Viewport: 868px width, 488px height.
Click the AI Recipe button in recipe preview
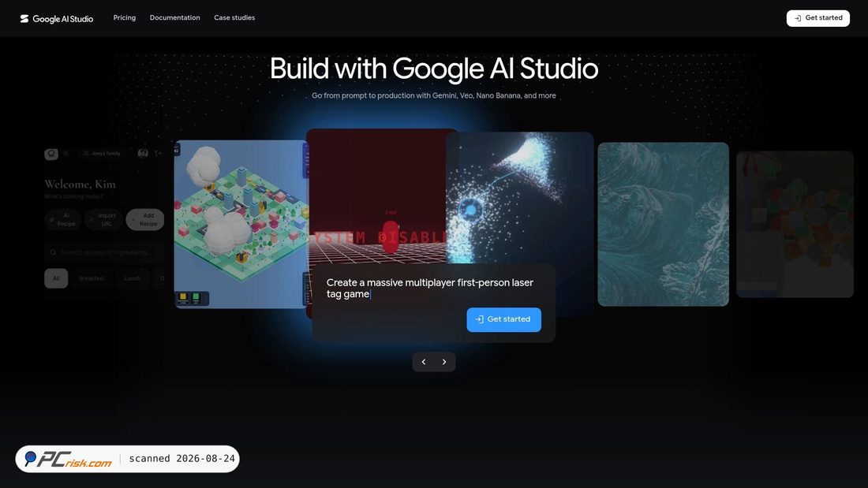point(63,220)
